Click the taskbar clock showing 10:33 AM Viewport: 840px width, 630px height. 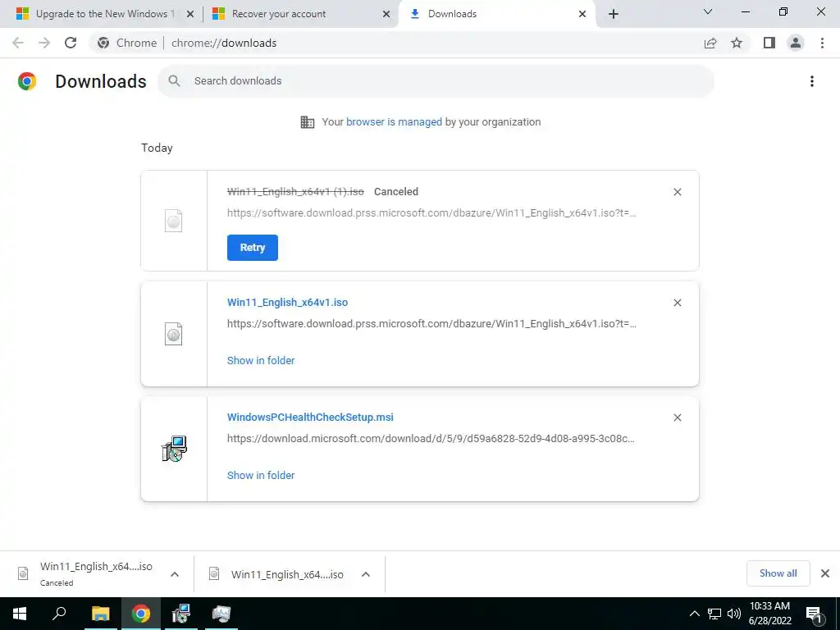pos(769,614)
